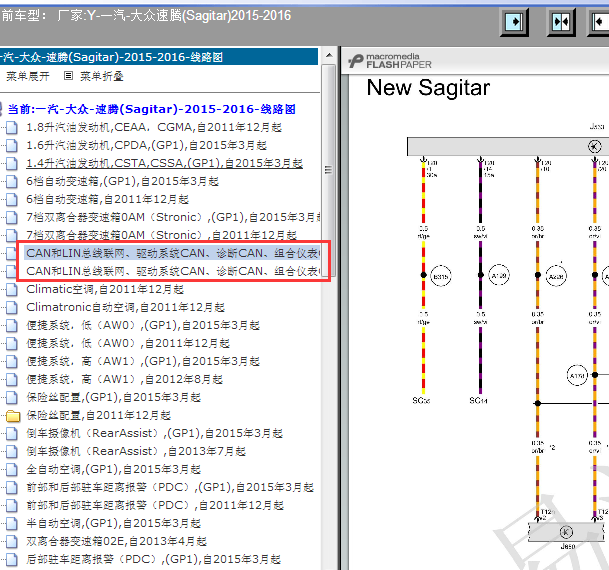
Task: Click the K symbol in the bottom J285 box
Action: click(566, 532)
